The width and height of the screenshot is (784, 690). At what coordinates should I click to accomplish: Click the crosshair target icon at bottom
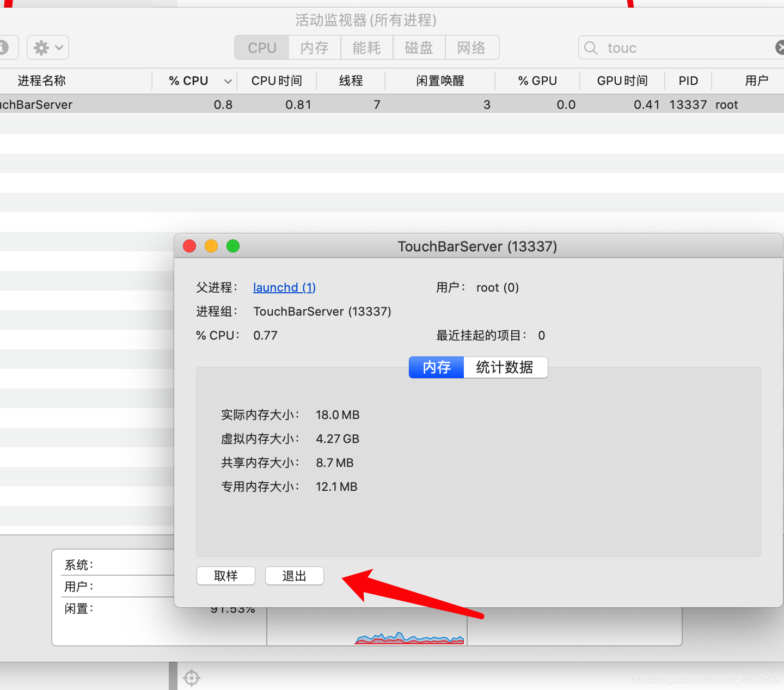[192, 677]
